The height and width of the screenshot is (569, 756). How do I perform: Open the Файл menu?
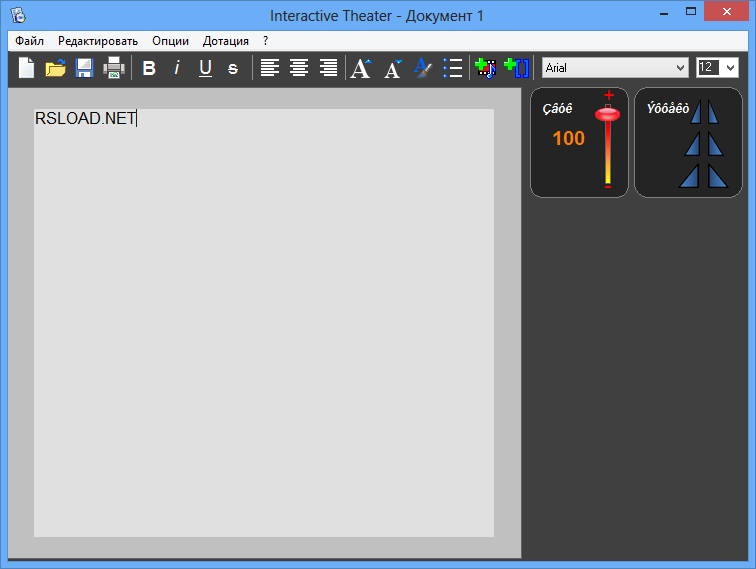coord(29,41)
